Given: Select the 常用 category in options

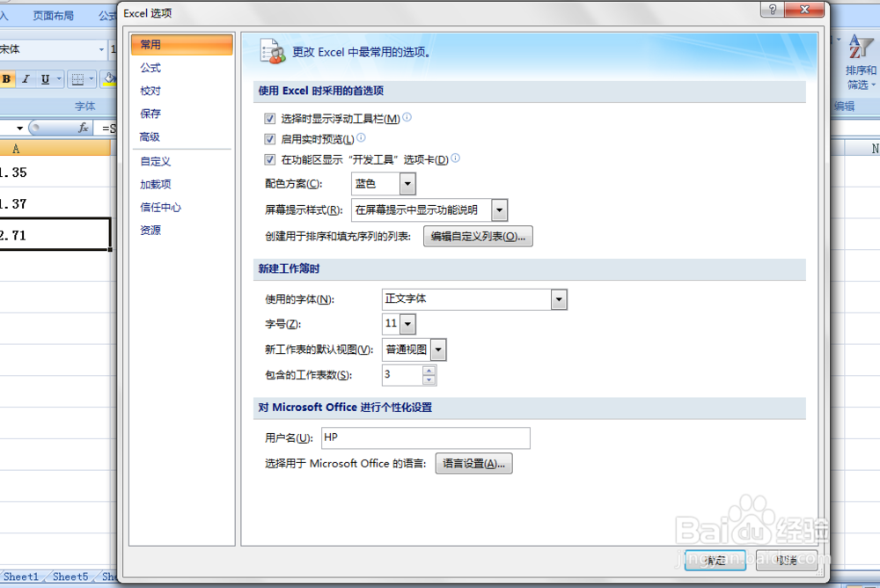Looking at the screenshot, I should (x=182, y=44).
